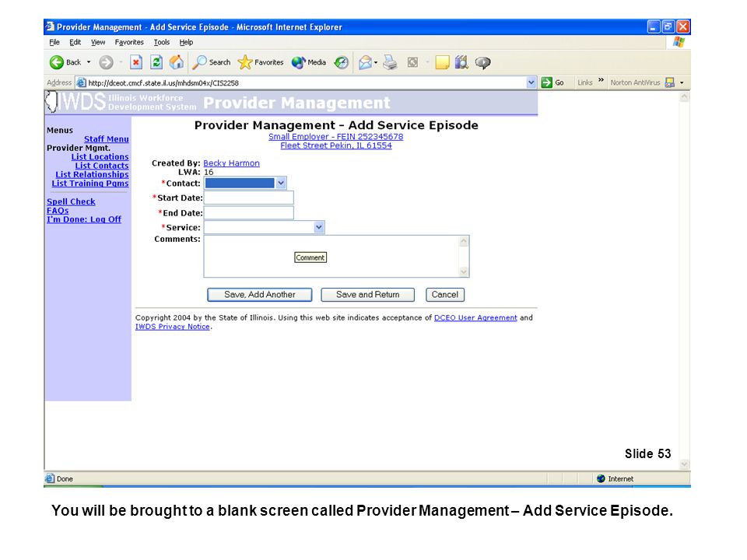Click the Norton AntiVirus icon
The width and height of the screenshot is (747, 560).
click(x=670, y=82)
